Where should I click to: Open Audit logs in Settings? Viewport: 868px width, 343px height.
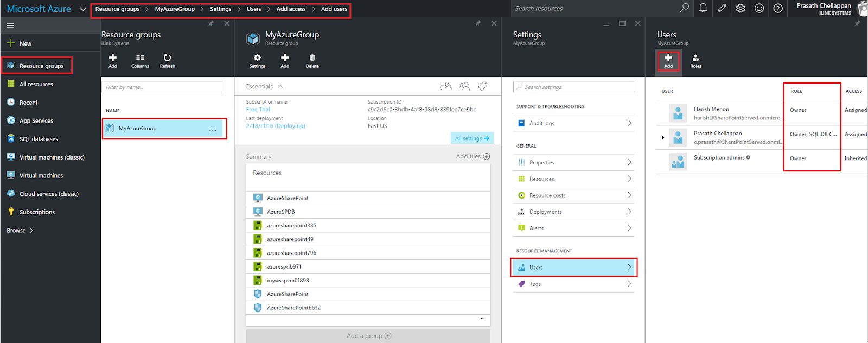573,123
